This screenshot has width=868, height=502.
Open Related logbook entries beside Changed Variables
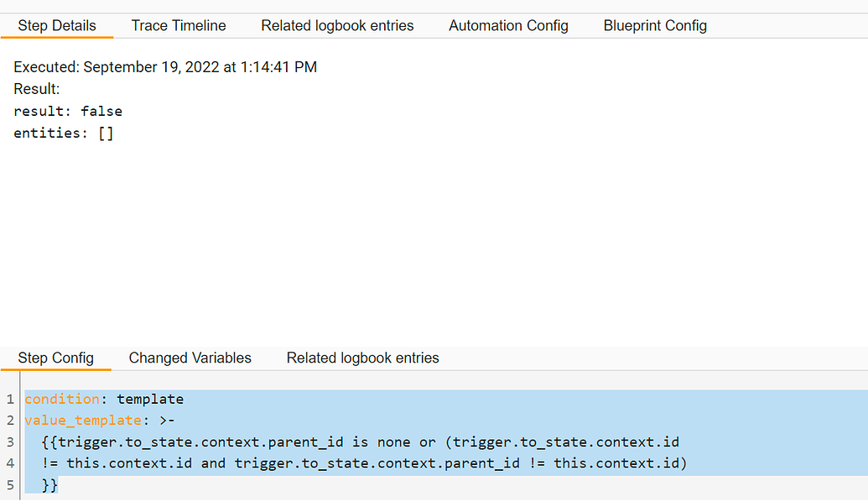pyautogui.click(x=362, y=358)
